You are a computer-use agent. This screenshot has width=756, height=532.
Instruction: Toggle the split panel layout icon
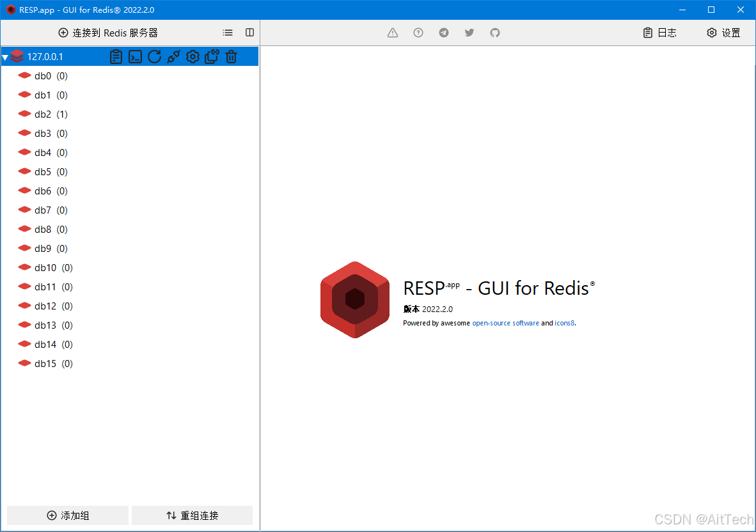coord(249,32)
